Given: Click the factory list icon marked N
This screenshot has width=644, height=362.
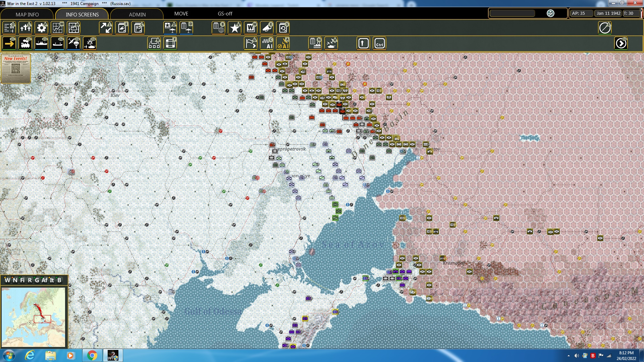Looking at the screenshot, I should click(x=315, y=44).
